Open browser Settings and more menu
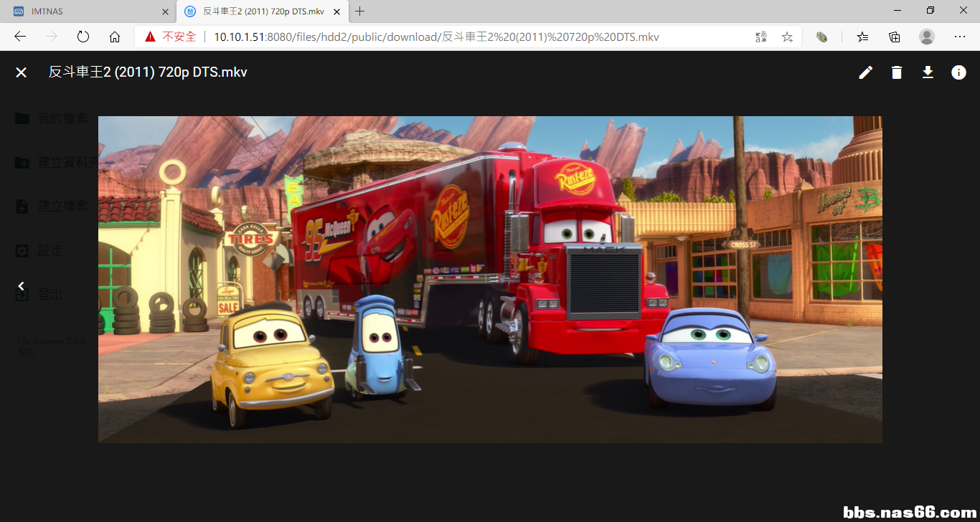980x522 pixels. pos(960,37)
